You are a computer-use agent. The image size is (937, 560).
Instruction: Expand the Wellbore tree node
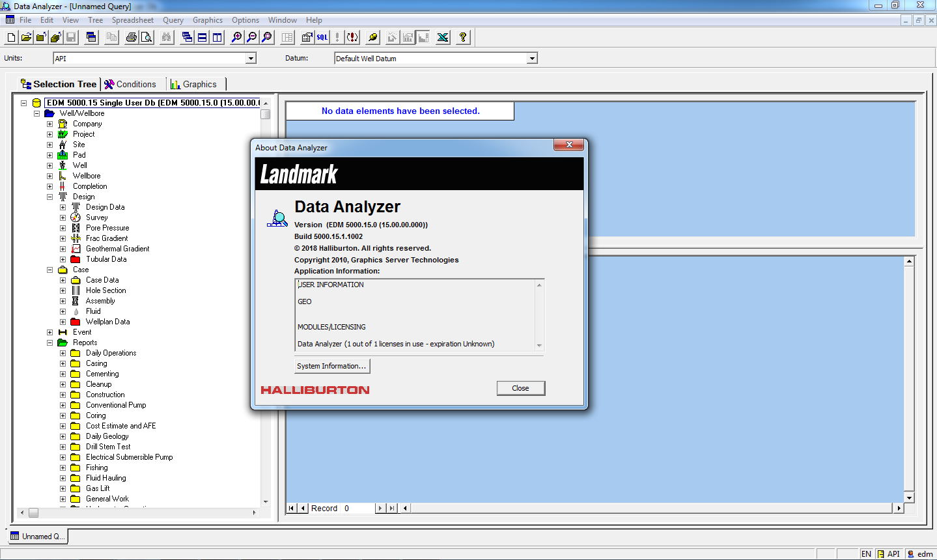click(49, 176)
